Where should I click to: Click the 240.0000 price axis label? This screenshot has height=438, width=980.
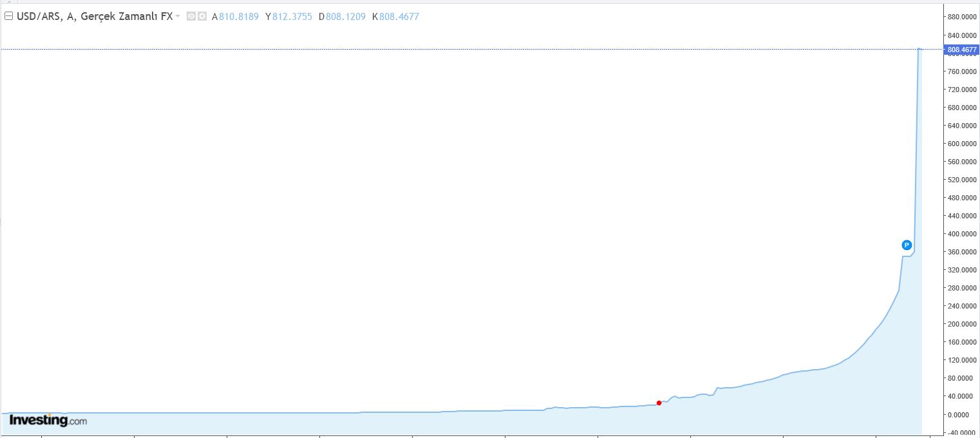tap(962, 306)
